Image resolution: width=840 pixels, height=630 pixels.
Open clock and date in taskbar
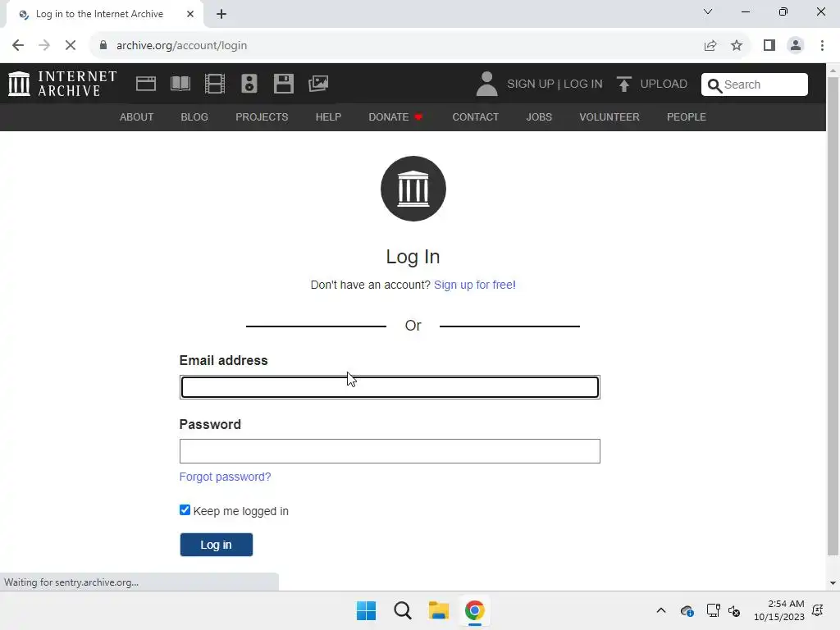779,610
